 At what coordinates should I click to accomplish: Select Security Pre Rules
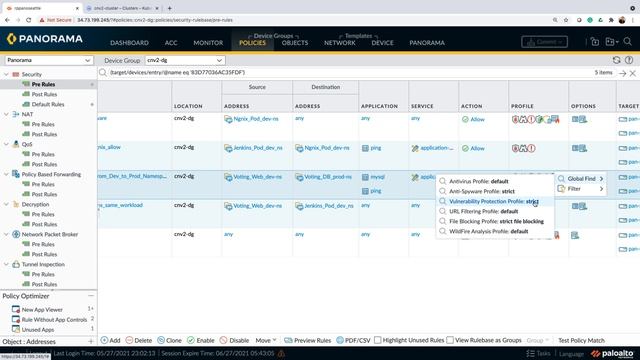(x=43, y=84)
